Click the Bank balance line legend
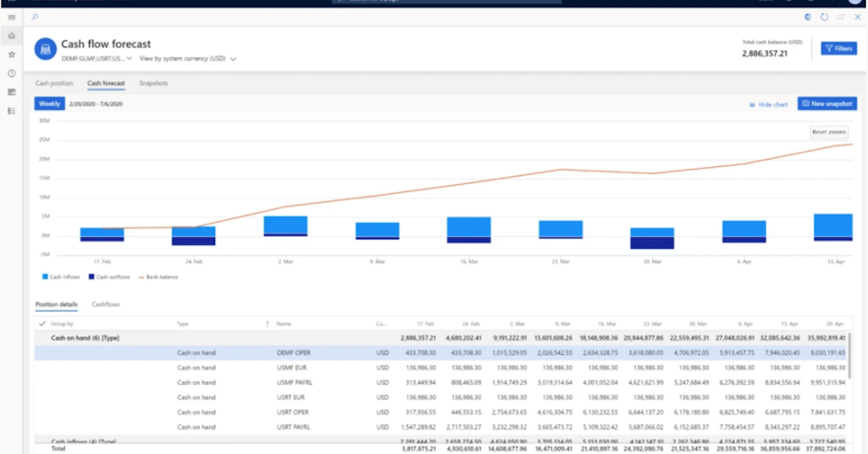The height and width of the screenshot is (454, 868). 158,277
